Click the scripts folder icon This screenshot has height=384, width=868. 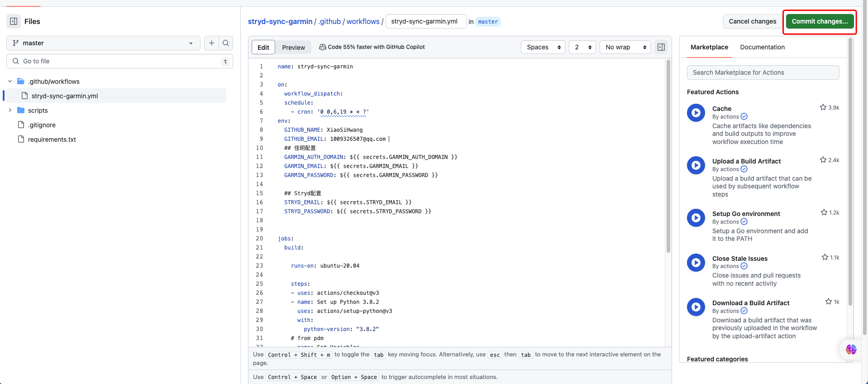click(21, 110)
